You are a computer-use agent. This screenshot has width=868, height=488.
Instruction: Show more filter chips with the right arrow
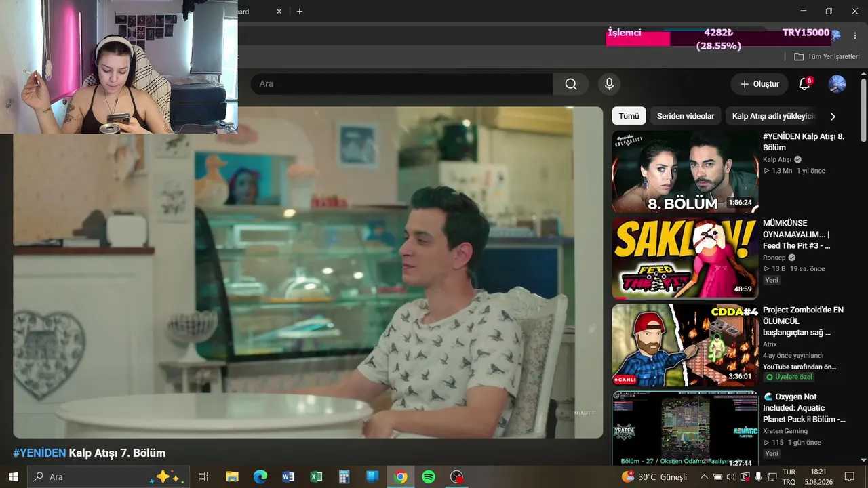coord(833,116)
